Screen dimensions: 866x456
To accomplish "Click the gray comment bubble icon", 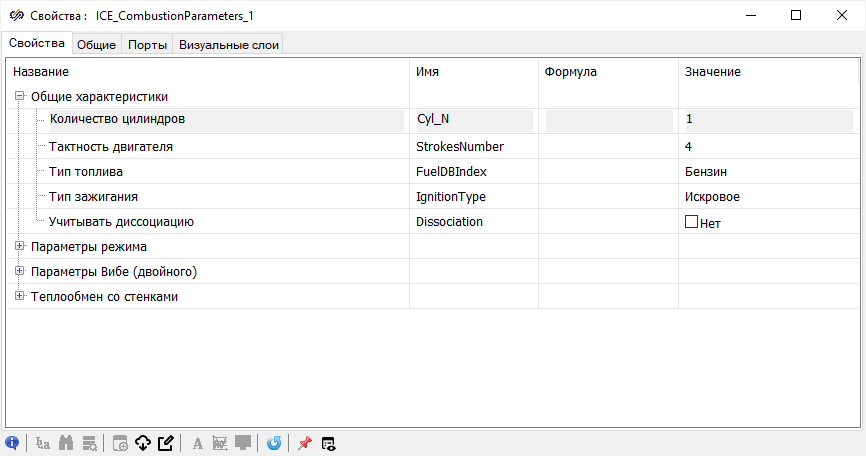I will (243, 443).
